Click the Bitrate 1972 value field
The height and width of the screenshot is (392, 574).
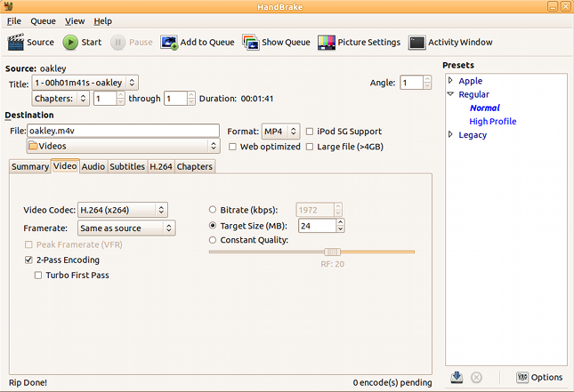click(314, 210)
